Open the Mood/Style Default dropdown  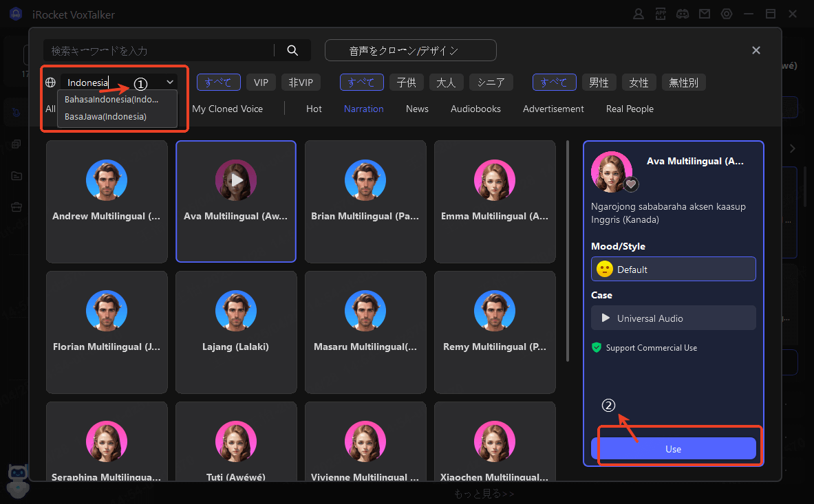[x=674, y=269]
